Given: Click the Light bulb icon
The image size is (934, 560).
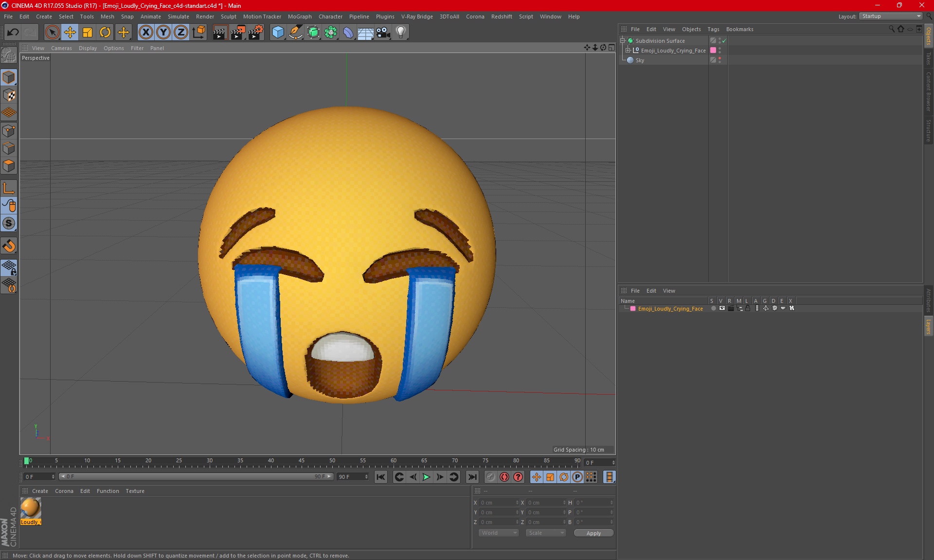Looking at the screenshot, I should (x=400, y=33).
